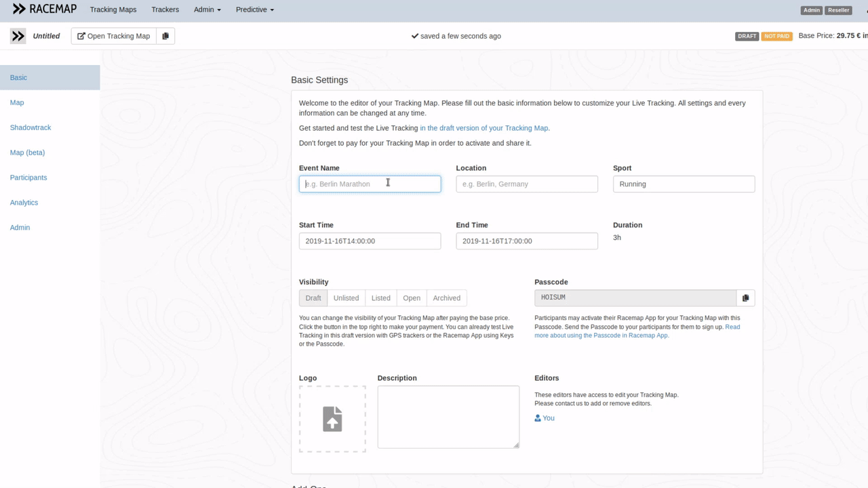The height and width of the screenshot is (488, 868).
Task: Go to the Participants section in sidebar
Action: pos(28,178)
